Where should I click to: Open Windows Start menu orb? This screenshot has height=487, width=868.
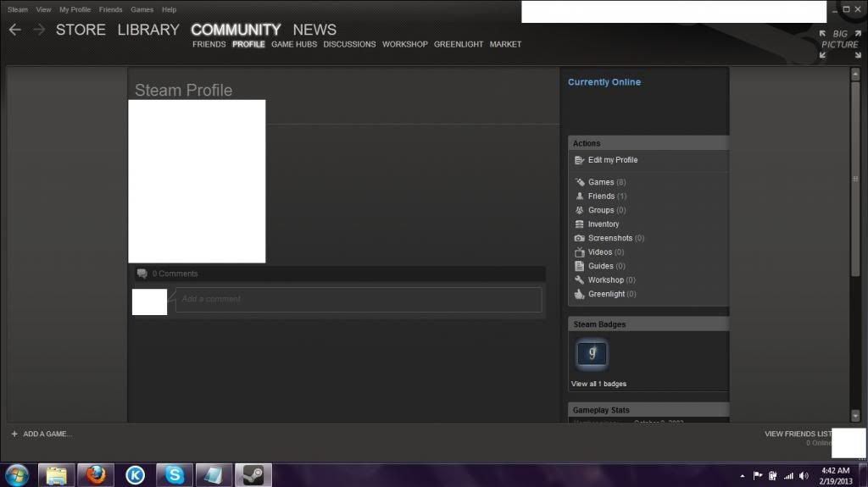click(x=17, y=475)
